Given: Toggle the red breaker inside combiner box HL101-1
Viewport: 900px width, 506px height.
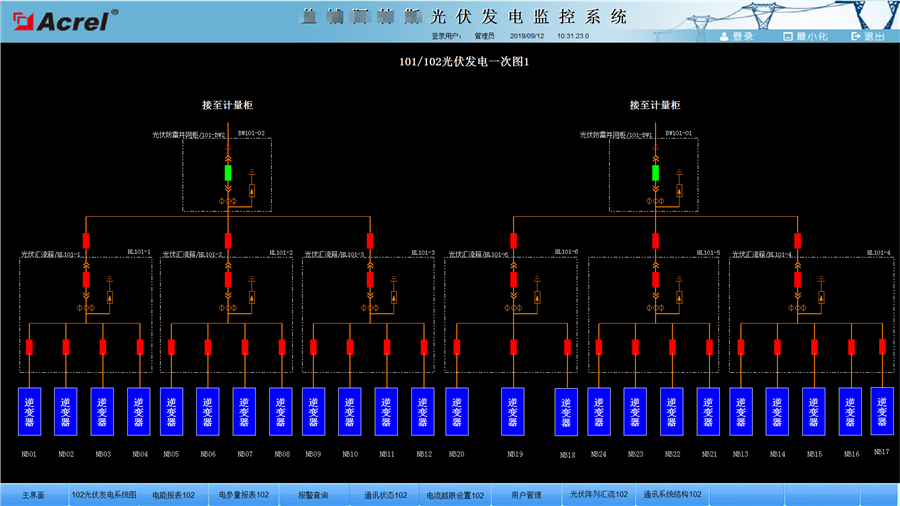Looking at the screenshot, I should point(86,281).
